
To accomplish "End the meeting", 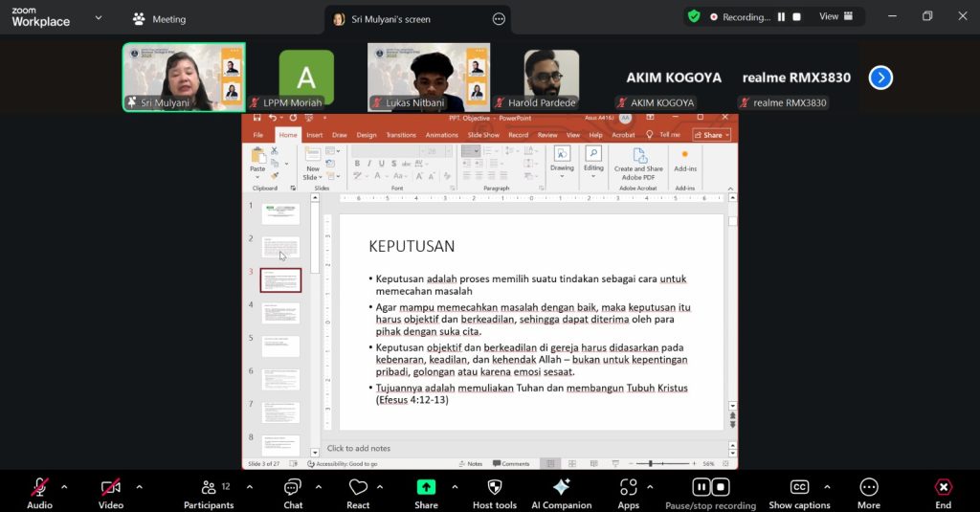I will (x=943, y=493).
